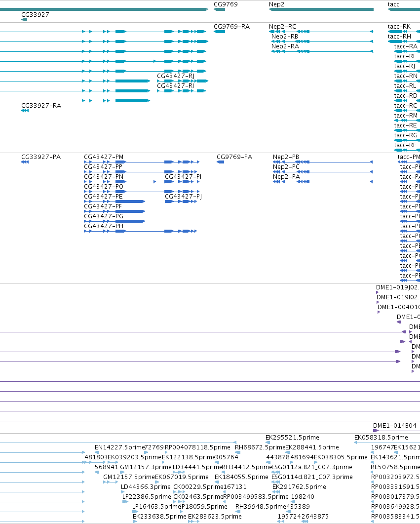Select the GM12157.5prime EST label
The width and height of the screenshot is (420, 524).
pos(129,477)
